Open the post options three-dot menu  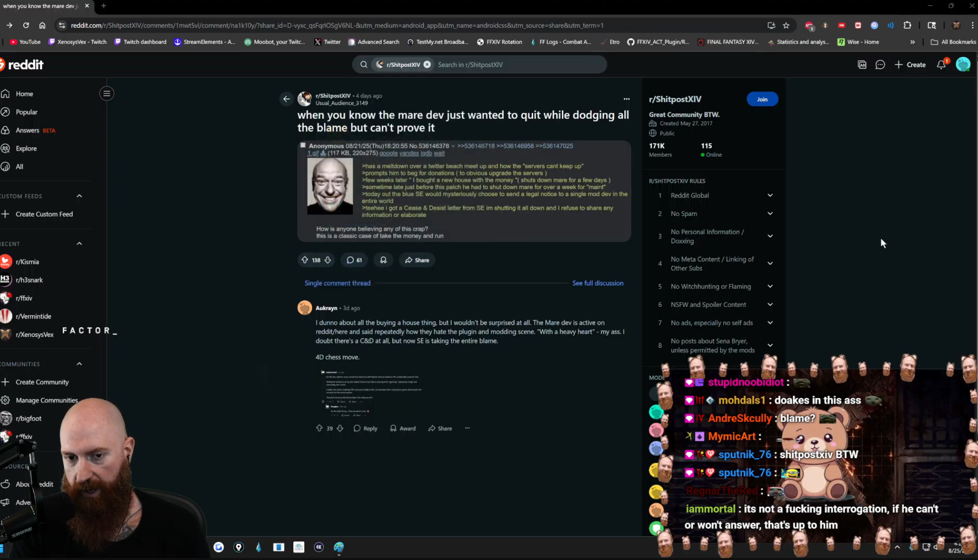click(626, 99)
